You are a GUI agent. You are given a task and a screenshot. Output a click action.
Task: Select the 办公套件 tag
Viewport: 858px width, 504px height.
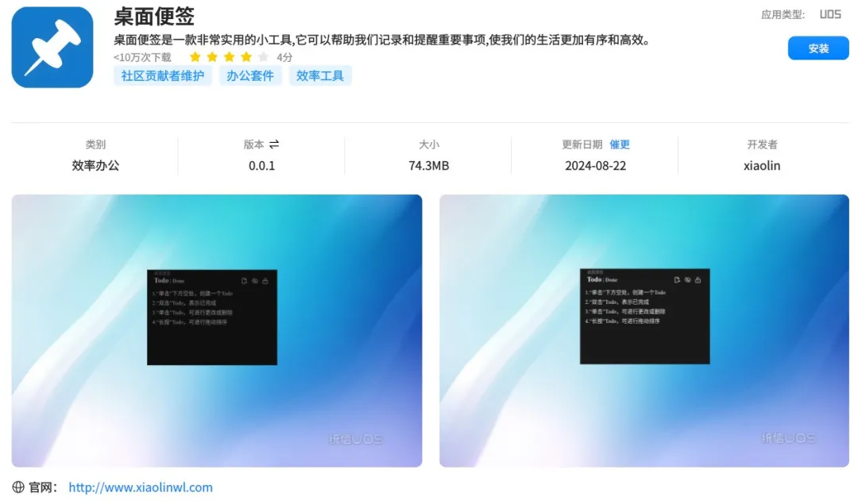250,76
